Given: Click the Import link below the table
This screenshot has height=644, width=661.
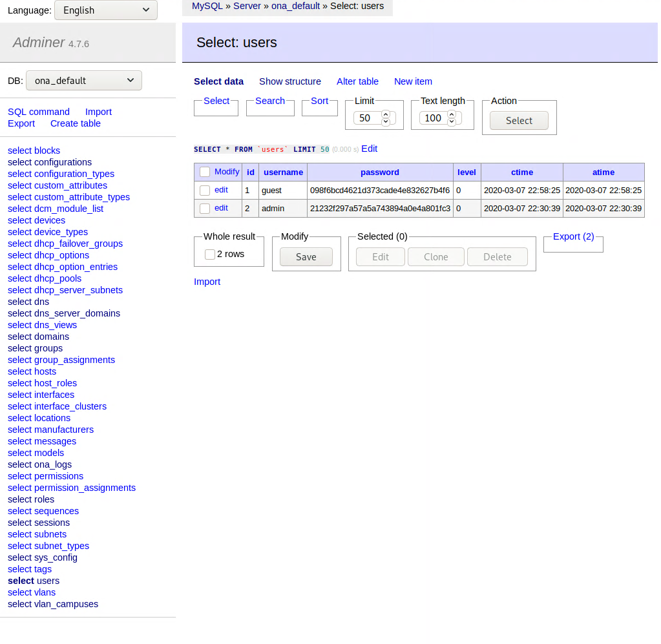Looking at the screenshot, I should coord(207,282).
